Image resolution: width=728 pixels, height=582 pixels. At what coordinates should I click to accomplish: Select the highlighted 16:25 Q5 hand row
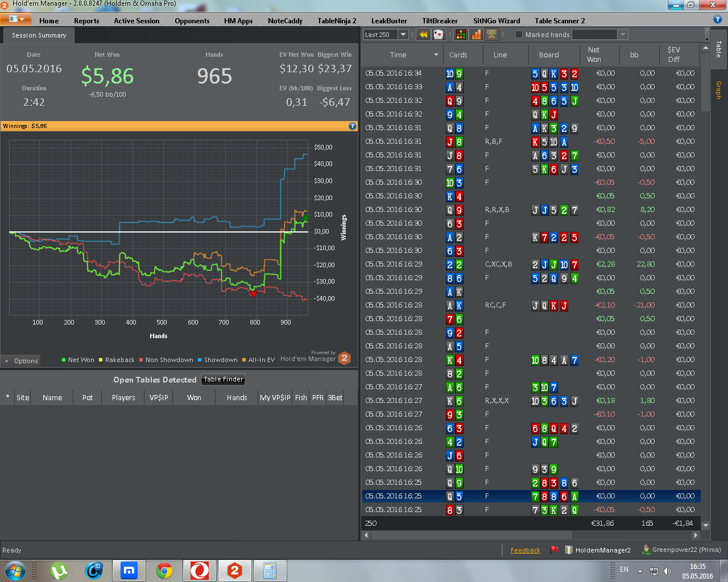click(531, 496)
